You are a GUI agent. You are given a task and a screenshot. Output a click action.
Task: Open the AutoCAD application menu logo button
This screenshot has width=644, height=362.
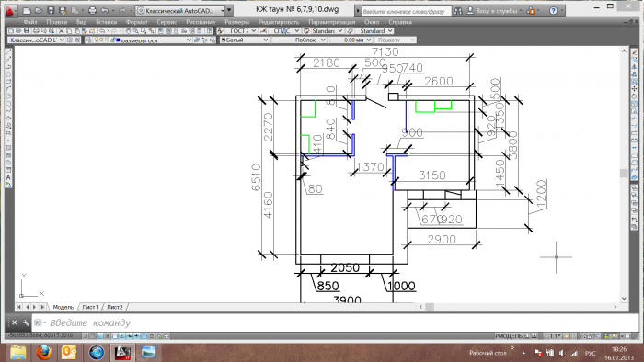(11, 11)
